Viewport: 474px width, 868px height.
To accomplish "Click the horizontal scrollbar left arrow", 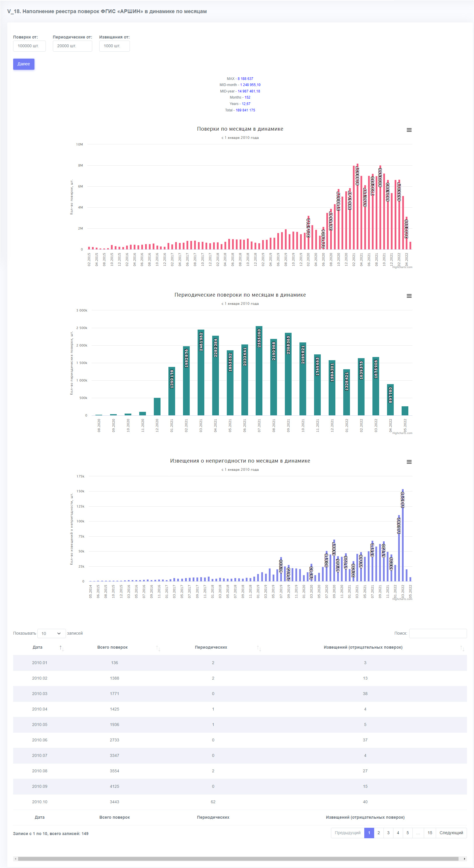I will [15, 859].
